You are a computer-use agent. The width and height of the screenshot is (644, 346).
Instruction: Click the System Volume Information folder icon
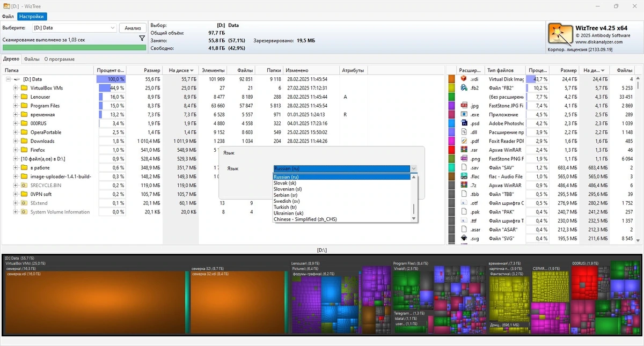pyautogui.click(x=24, y=212)
